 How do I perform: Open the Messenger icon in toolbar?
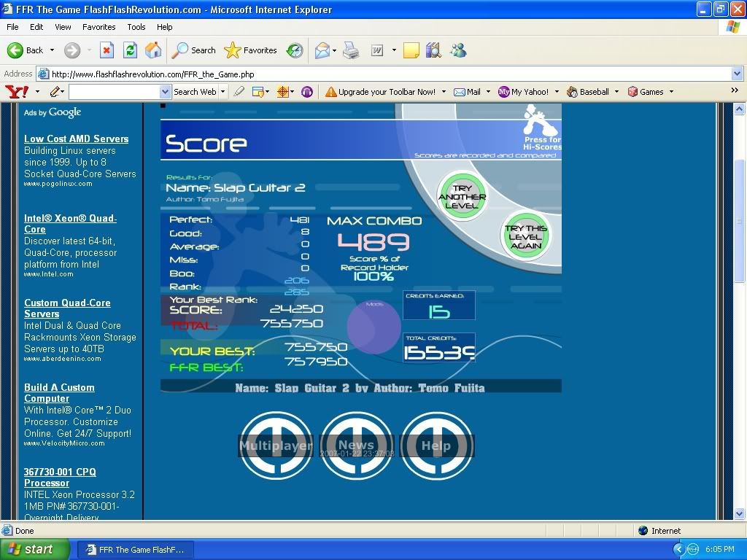click(458, 50)
